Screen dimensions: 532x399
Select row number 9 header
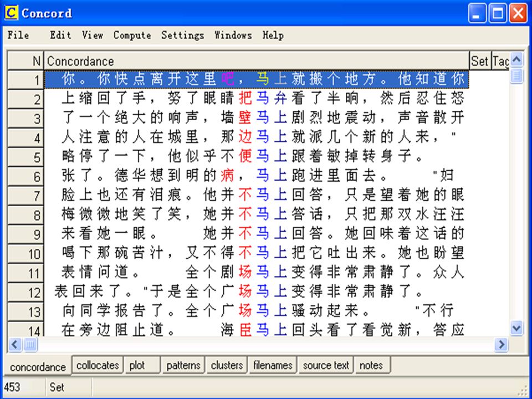[x=25, y=234]
